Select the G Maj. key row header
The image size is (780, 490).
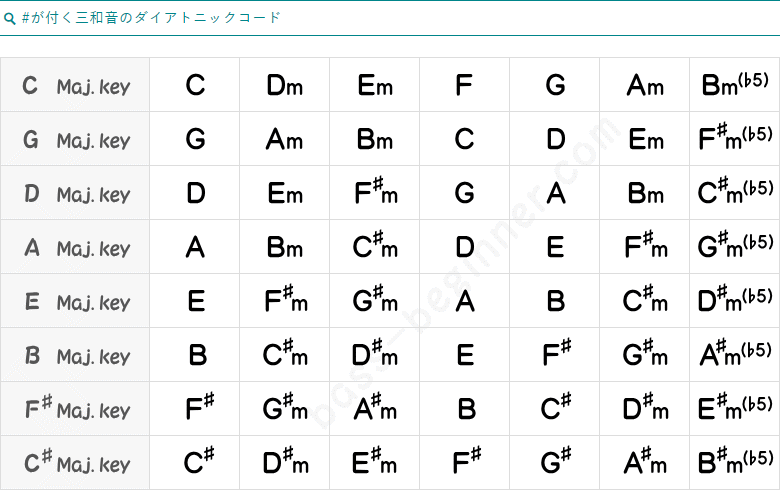tap(75, 139)
